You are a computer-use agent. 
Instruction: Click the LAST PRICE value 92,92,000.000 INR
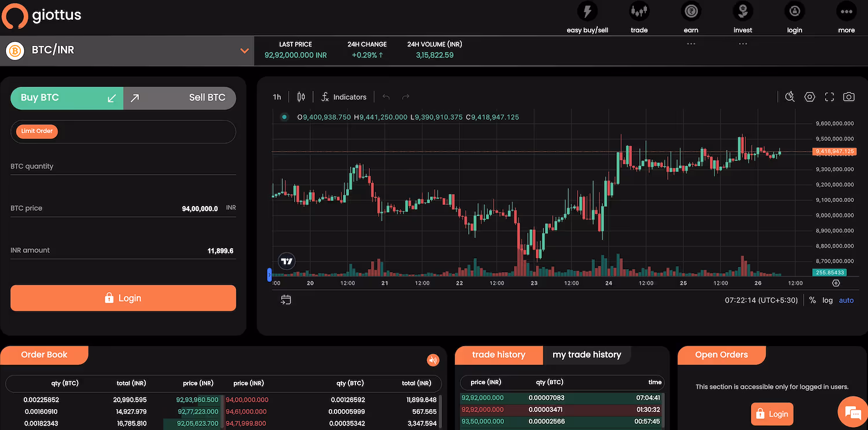tap(296, 55)
